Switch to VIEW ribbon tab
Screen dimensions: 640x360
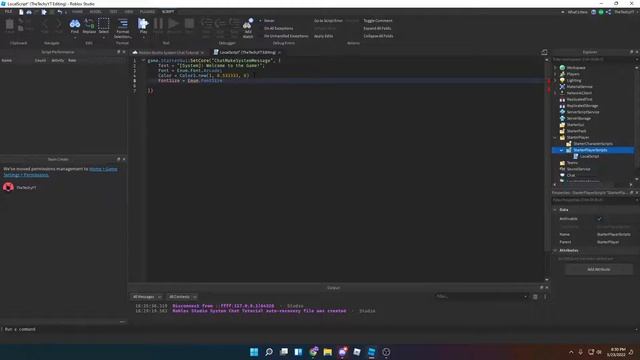pyautogui.click(x=129, y=12)
